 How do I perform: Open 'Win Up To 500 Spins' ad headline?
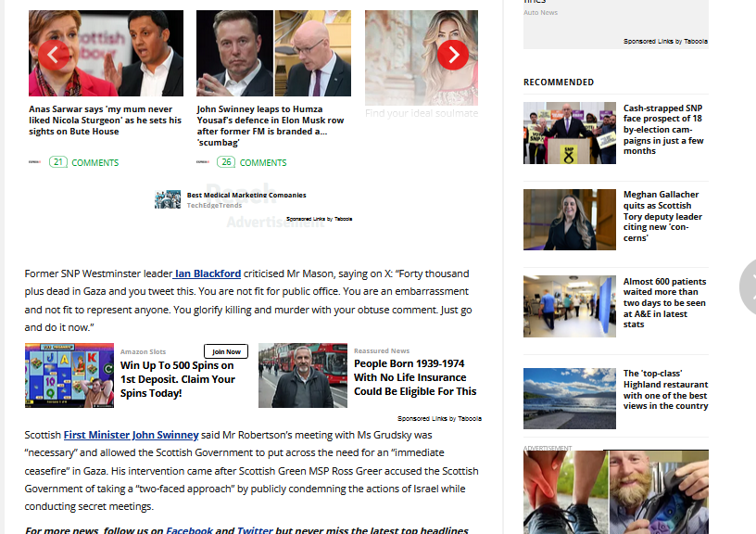(x=178, y=379)
